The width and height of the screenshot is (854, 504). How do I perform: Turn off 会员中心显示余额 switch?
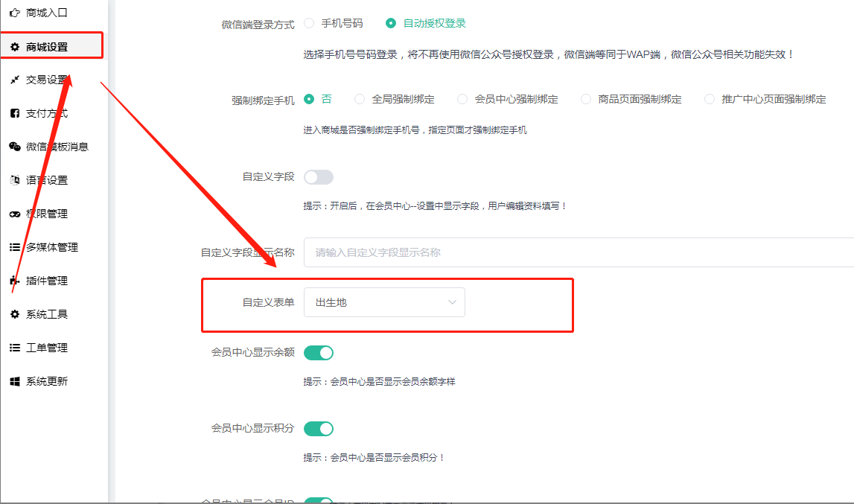(318, 353)
